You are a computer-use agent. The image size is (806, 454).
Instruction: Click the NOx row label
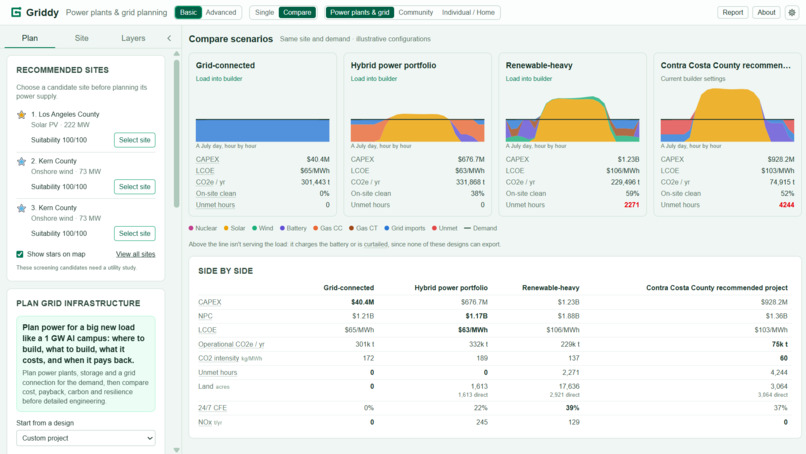tap(210, 422)
